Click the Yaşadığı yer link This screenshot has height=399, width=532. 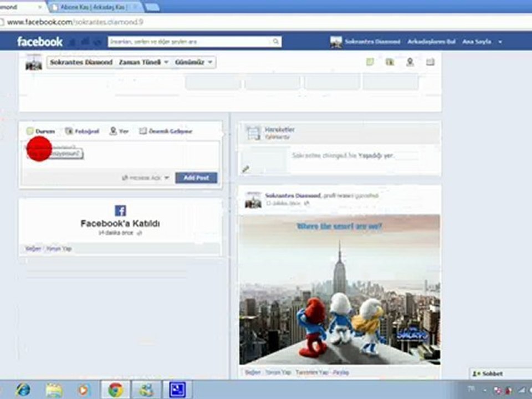tap(376, 155)
